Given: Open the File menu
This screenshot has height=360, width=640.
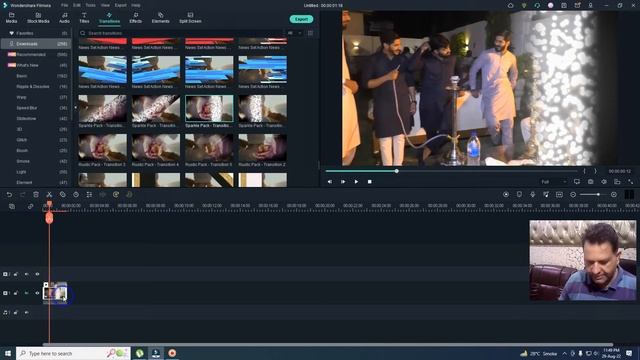Looking at the screenshot, I should tap(64, 5).
